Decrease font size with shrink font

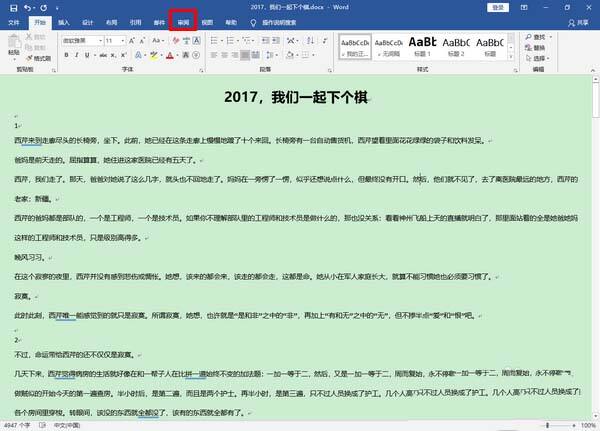[x=142, y=41]
